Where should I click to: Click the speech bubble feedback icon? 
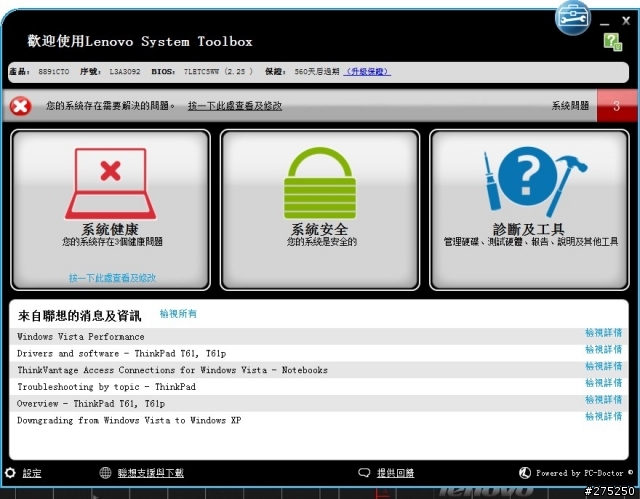[364, 472]
